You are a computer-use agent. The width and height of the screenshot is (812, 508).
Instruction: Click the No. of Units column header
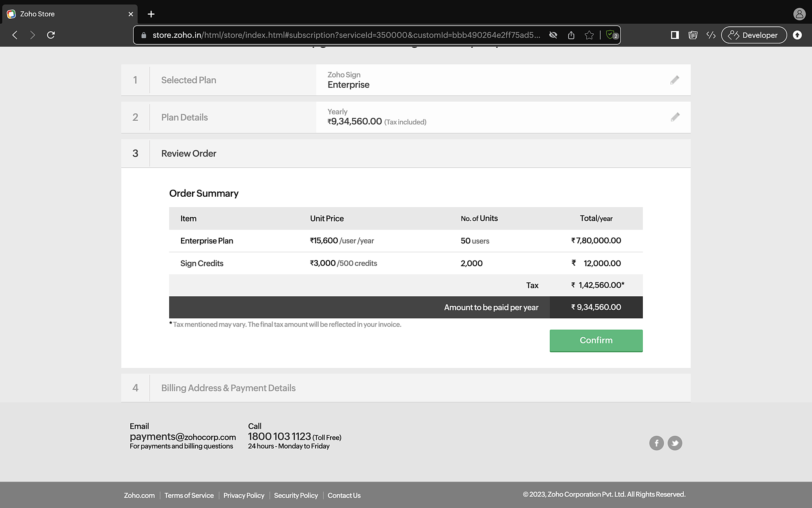tap(479, 219)
